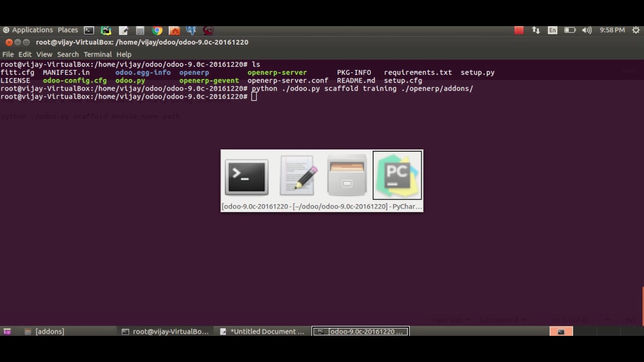Viewport: 644px width, 362px height.
Task: Open the Terminal menu in menu bar
Action: (98, 54)
